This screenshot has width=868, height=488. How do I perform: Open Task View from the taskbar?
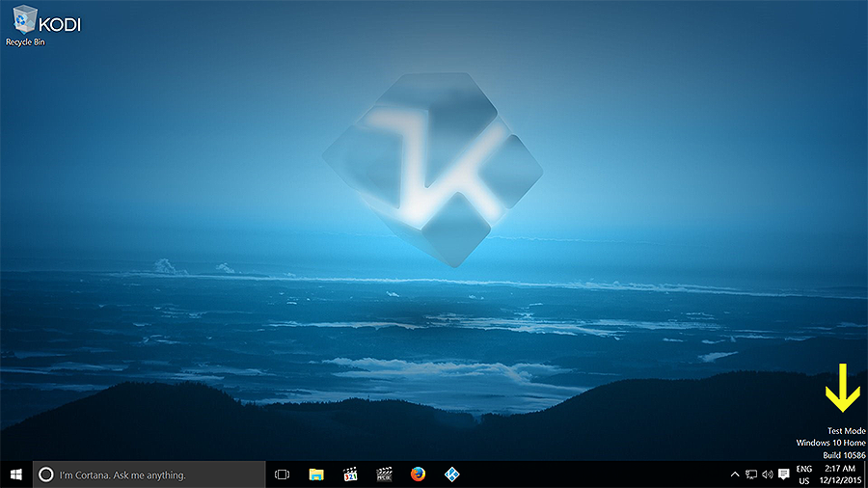click(x=283, y=474)
